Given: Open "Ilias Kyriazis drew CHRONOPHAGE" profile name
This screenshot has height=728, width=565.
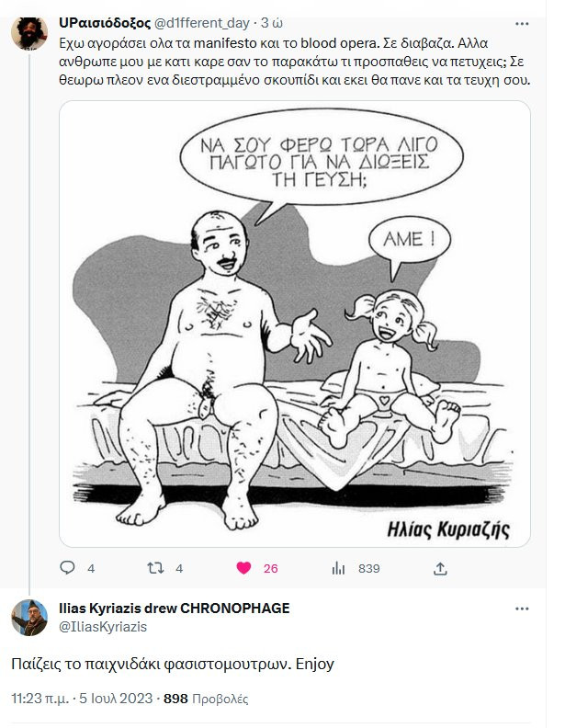Looking at the screenshot, I should pyautogui.click(x=175, y=609).
